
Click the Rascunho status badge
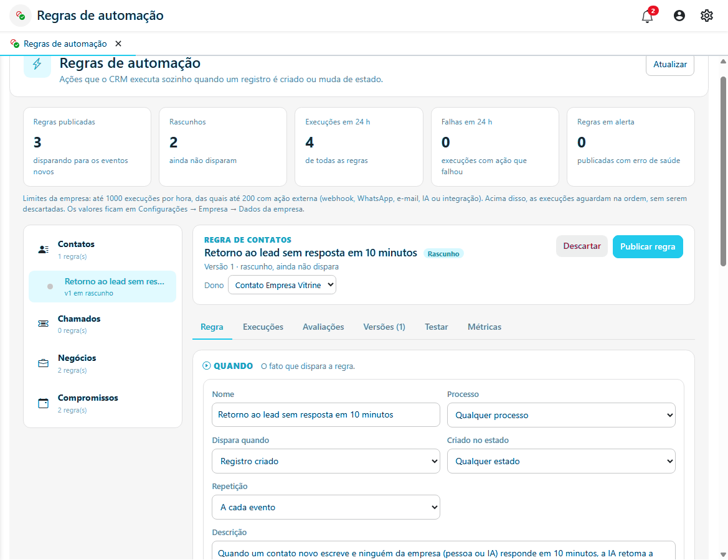click(443, 254)
